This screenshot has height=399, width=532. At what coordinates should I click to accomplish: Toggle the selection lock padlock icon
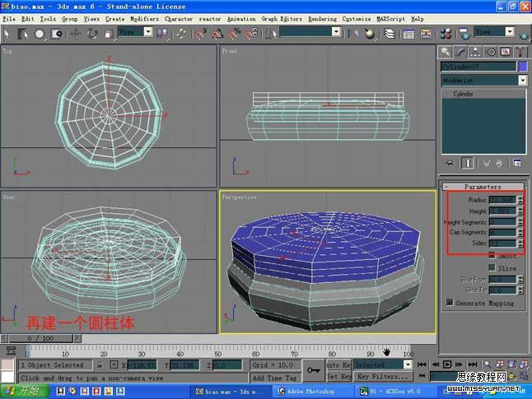[100, 364]
